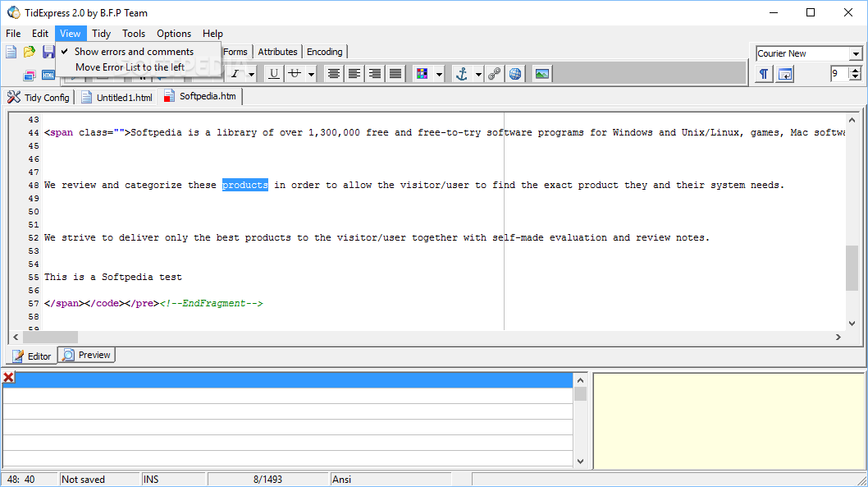
Task: Insert a hyperlink with chain icon
Action: [x=495, y=74]
